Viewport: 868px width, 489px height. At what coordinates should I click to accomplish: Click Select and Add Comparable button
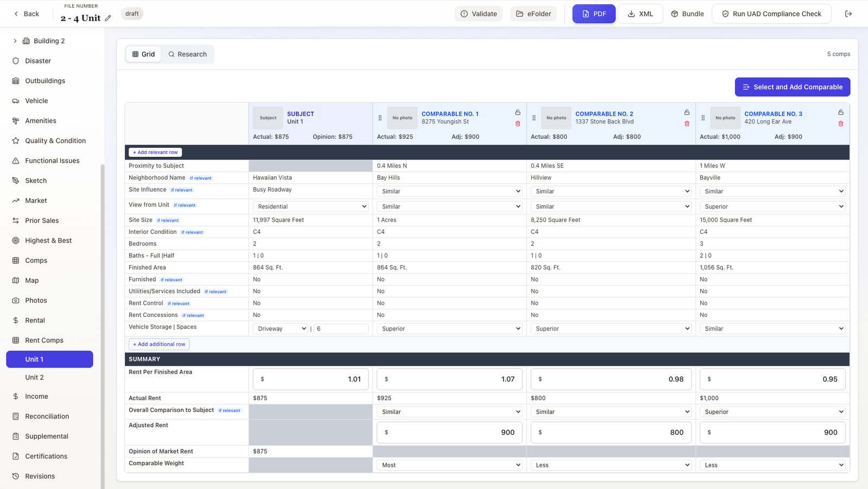[x=792, y=87]
